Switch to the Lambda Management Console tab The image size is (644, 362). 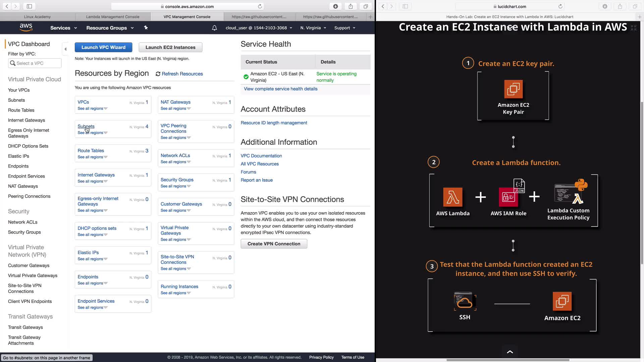(x=113, y=17)
